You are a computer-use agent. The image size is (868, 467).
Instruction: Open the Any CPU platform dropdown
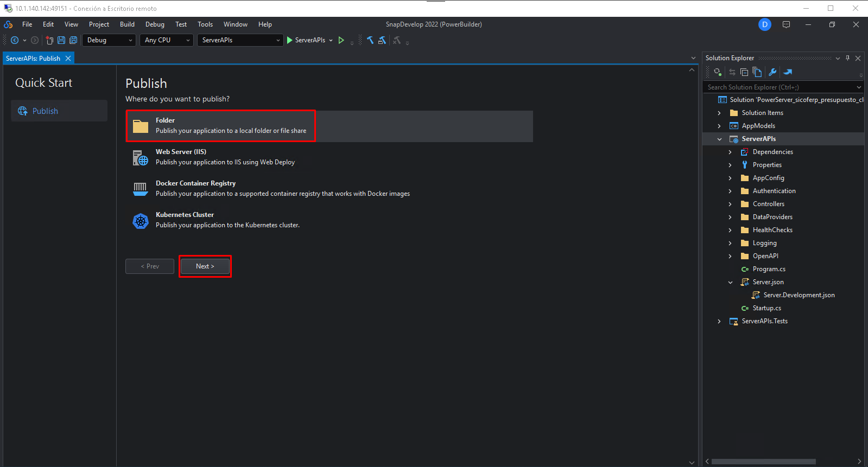click(167, 40)
